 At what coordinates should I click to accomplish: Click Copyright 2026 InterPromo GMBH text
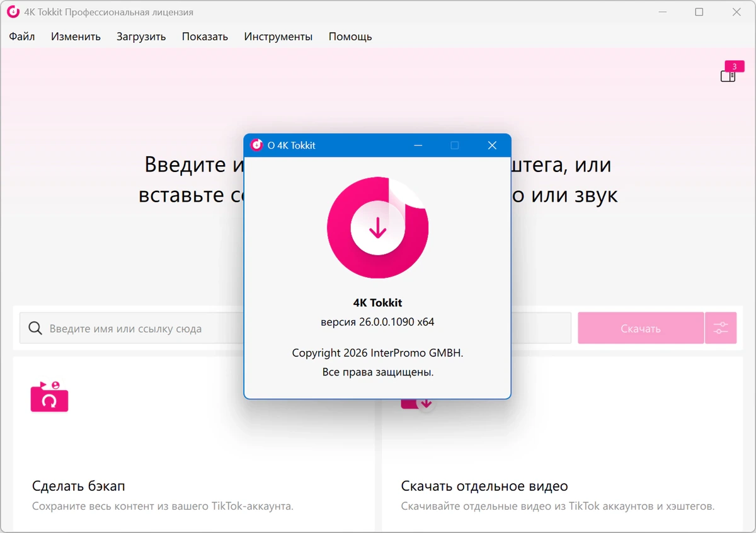pyautogui.click(x=377, y=353)
